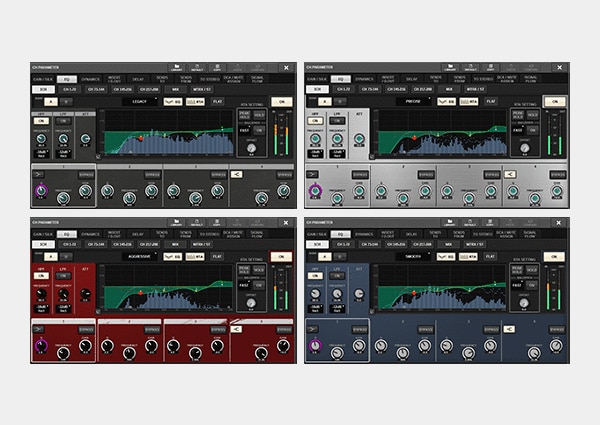Switch to DYNAMICS tab in top-left panel
600x425 pixels.
90,78
